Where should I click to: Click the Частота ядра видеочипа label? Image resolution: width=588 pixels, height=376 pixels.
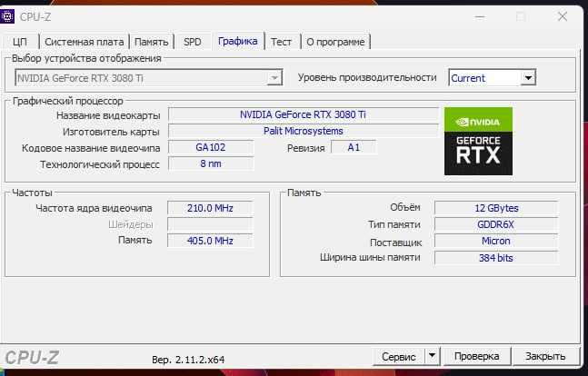point(94,208)
